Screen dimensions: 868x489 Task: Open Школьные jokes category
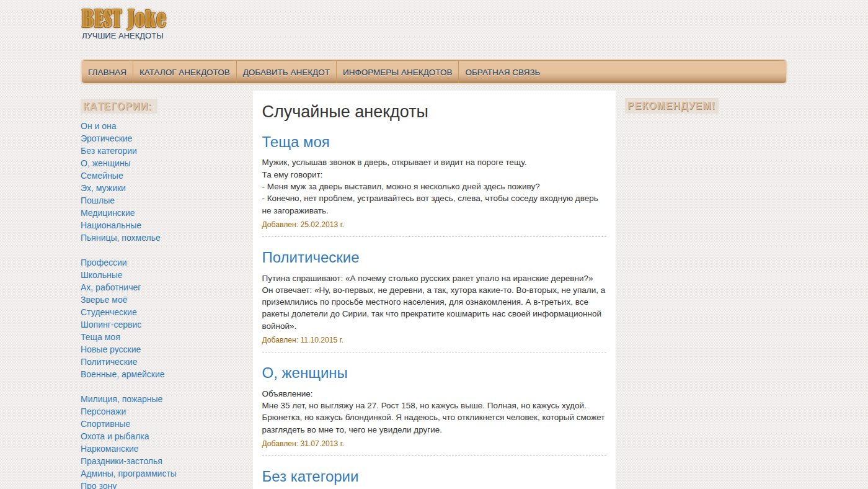click(x=102, y=275)
